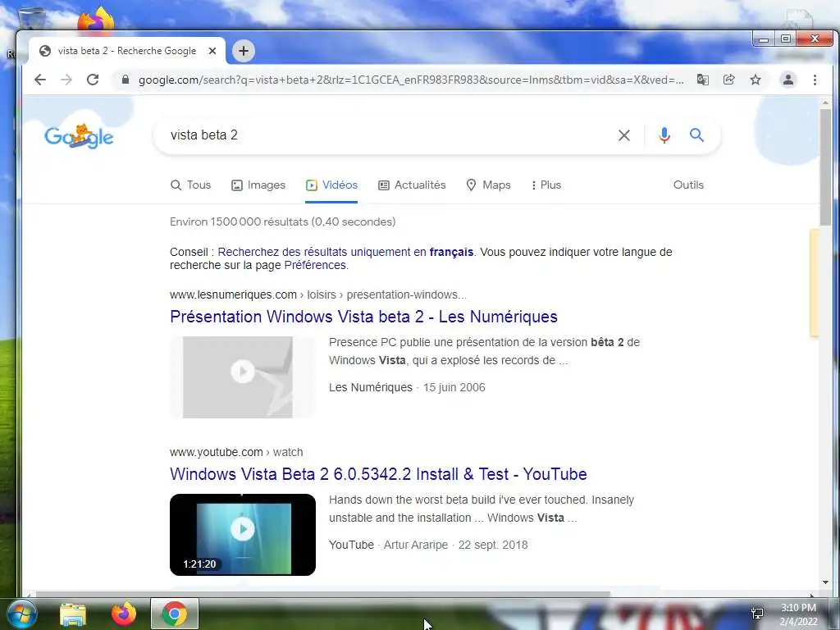Select the Vidéos tab
Screen dimensions: 840x630
pyautogui.click(x=331, y=185)
